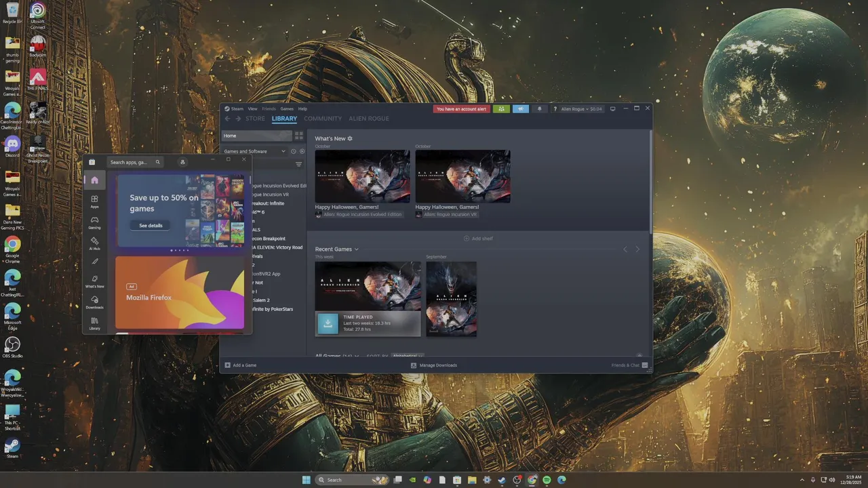
Task: Open Microsoft Store profile account icon
Action: click(x=182, y=162)
